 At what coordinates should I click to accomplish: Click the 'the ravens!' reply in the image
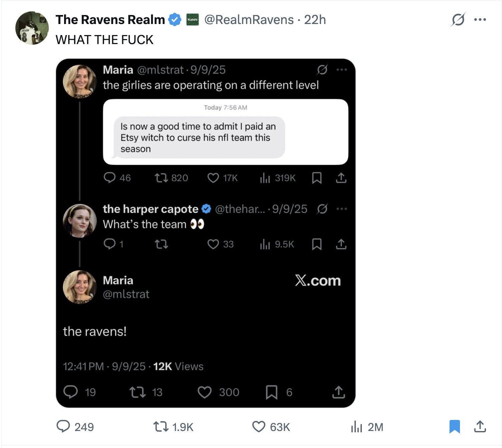click(95, 331)
